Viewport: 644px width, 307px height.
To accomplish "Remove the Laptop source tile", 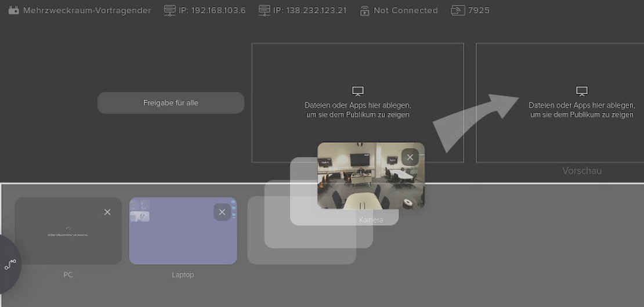I will [222, 212].
